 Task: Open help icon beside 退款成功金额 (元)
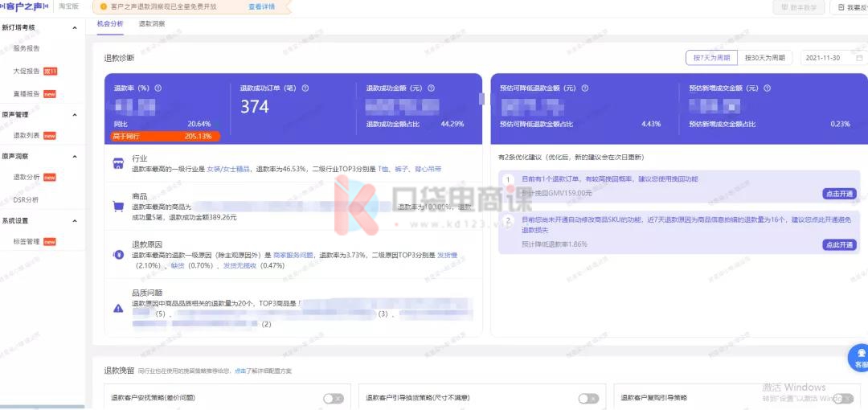(x=432, y=88)
